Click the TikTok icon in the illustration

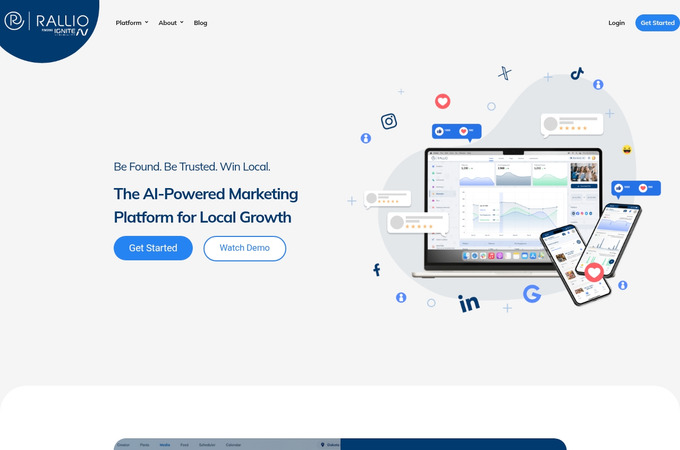point(577,74)
